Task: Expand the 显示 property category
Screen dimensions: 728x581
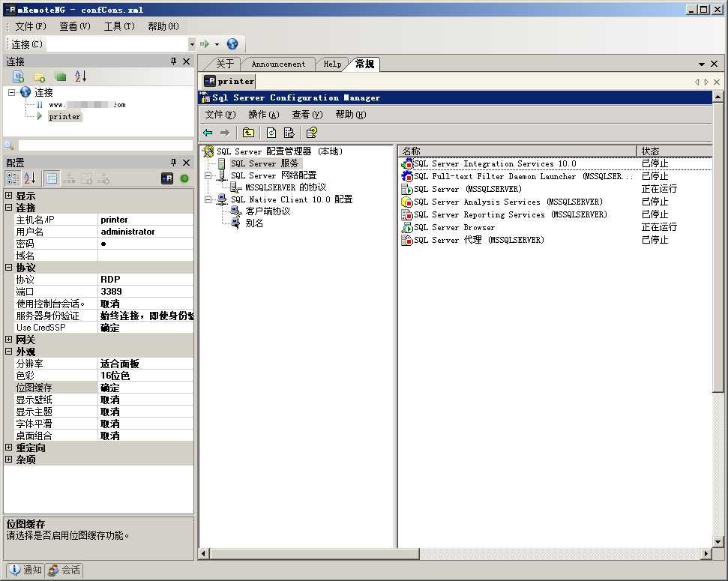Action: (x=9, y=195)
